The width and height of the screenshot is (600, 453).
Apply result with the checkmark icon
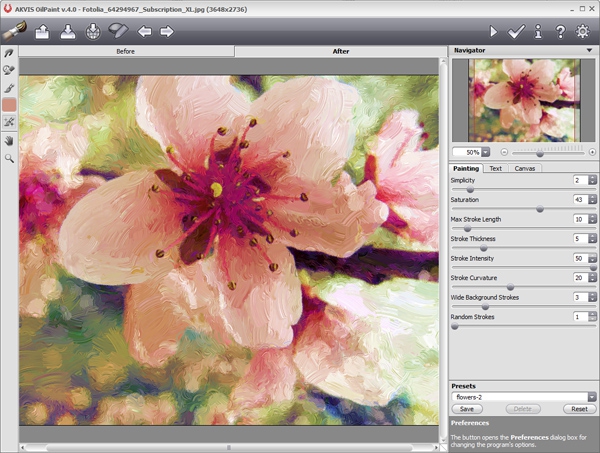tap(516, 31)
